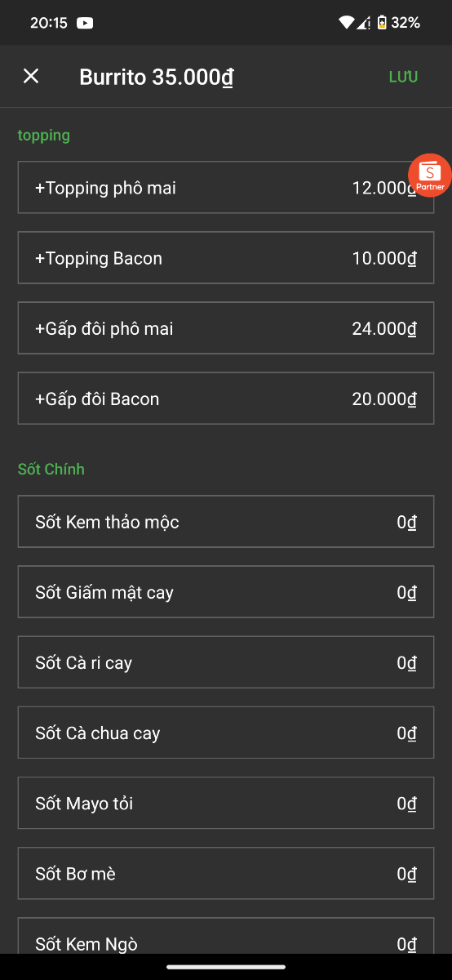The width and height of the screenshot is (452, 980).
Task: Close the Burrito options screen
Action: point(31,77)
